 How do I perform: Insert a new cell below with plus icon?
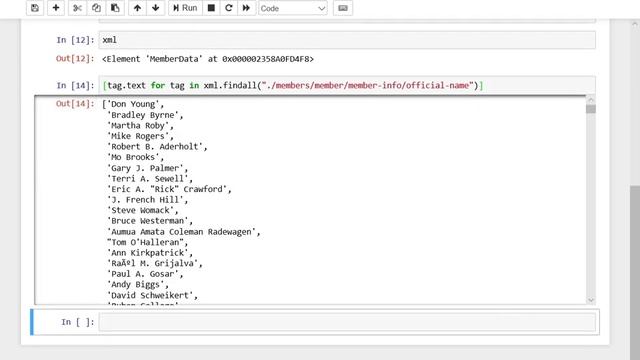(56, 8)
